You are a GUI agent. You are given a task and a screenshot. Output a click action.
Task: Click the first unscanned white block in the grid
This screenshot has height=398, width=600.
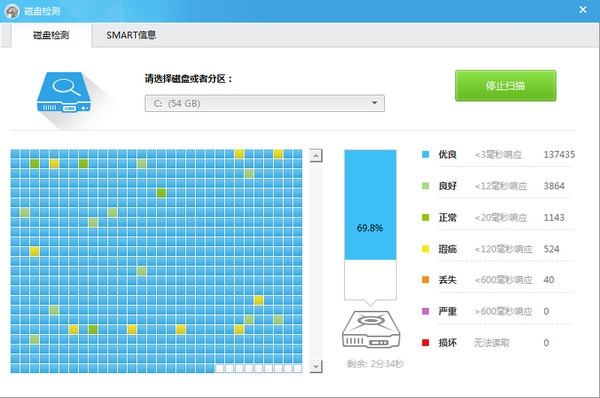[x=220, y=369]
